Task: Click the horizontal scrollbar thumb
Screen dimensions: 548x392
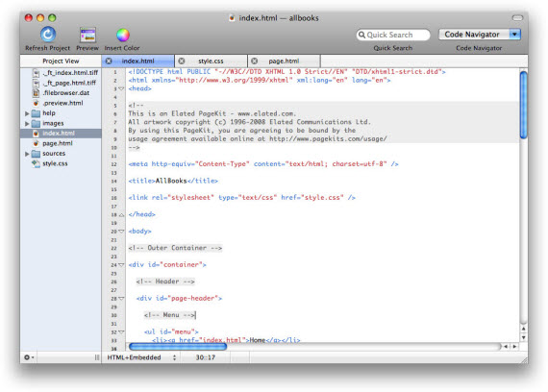Action: (178, 346)
